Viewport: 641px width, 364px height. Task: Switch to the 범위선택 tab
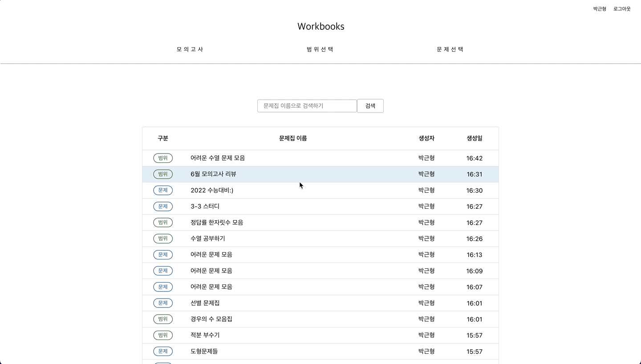pos(320,49)
